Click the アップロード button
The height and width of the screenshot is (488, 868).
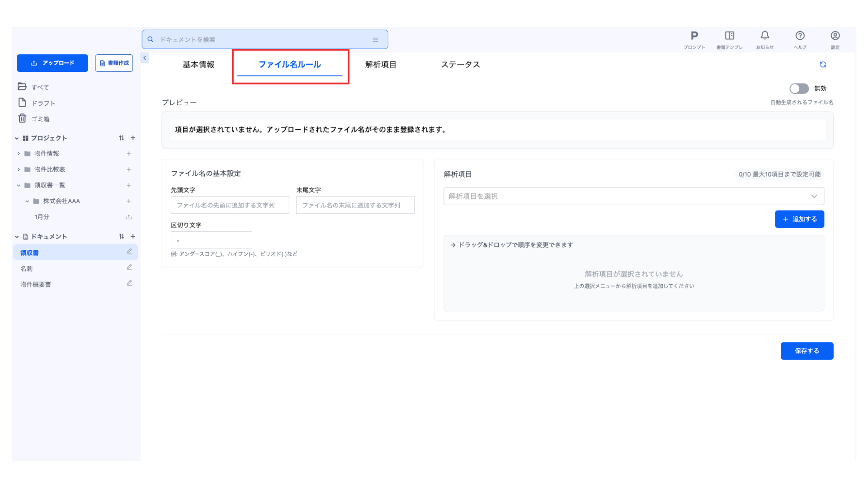coord(52,63)
